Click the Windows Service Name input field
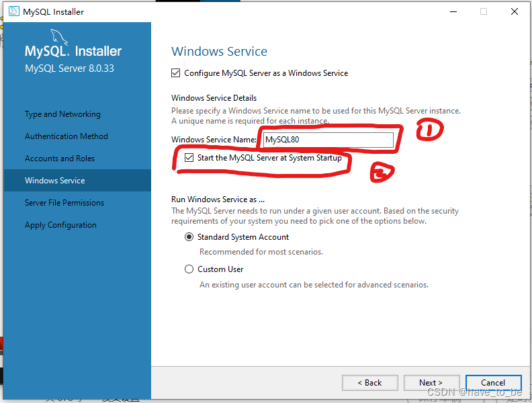This screenshot has height=403, width=532. (328, 140)
